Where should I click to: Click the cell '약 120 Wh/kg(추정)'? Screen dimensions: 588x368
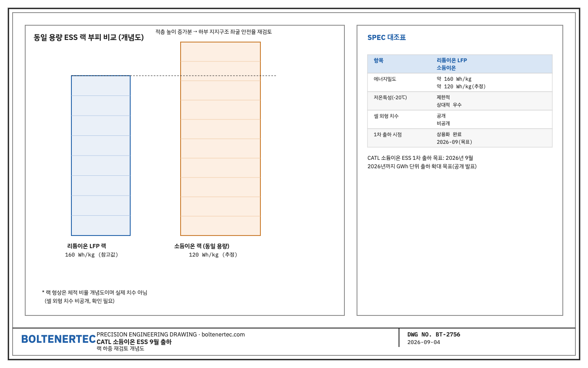pos(461,87)
